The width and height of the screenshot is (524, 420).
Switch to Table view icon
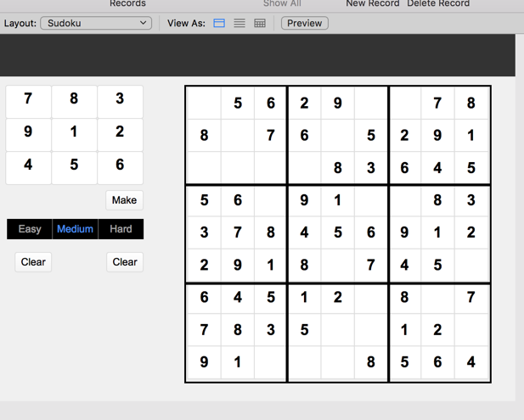[x=260, y=23]
